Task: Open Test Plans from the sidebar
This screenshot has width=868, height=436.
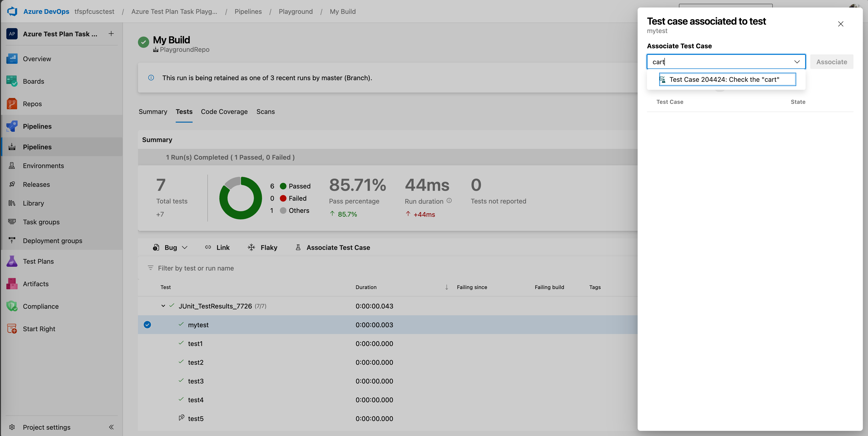Action: [x=38, y=261]
